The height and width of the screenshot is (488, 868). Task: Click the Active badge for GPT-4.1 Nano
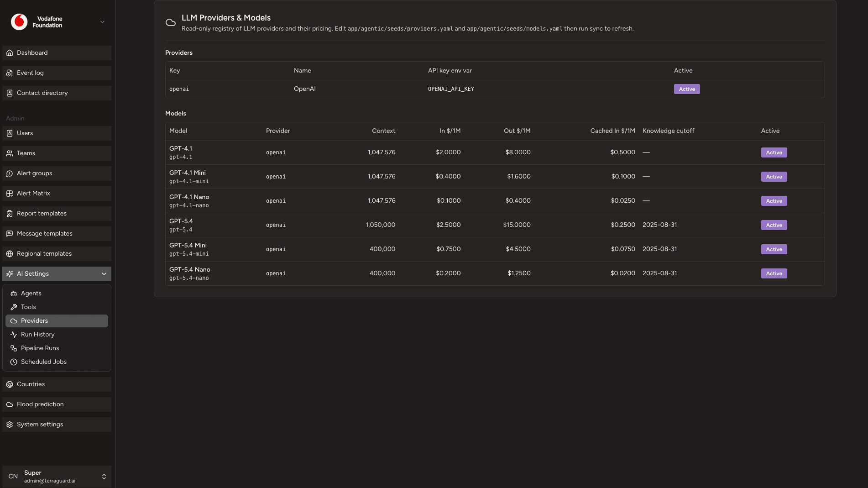click(774, 201)
